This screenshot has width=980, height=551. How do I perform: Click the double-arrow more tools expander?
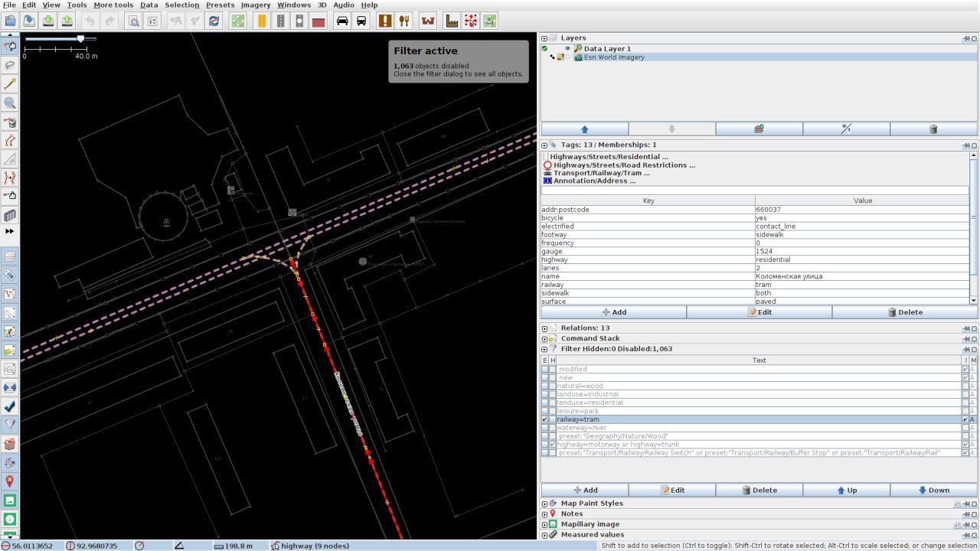pyautogui.click(x=10, y=230)
